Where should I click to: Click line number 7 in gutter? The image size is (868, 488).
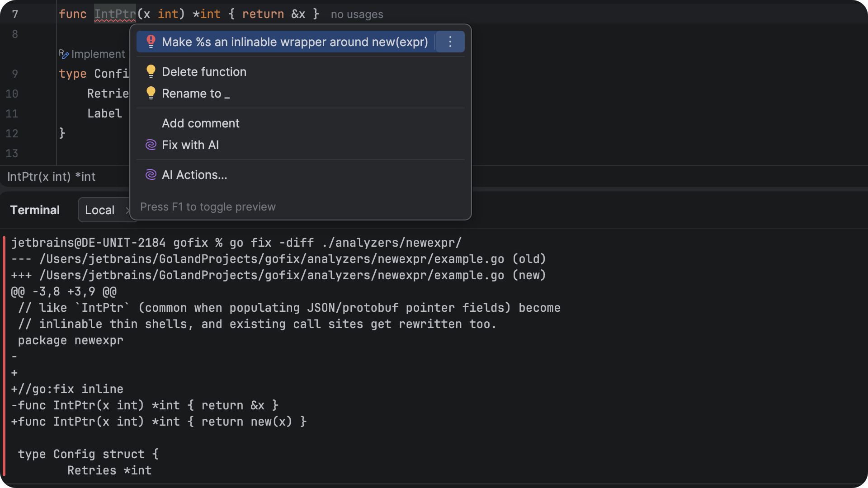click(x=15, y=14)
